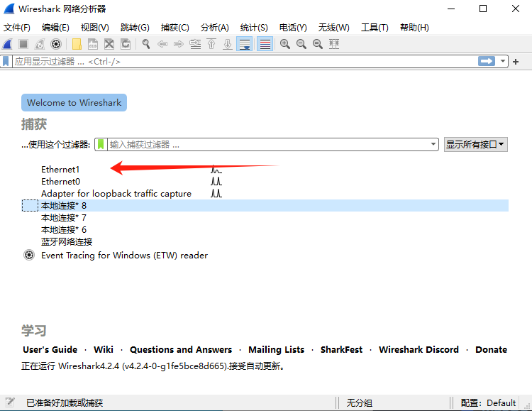The image size is (532, 411).
Task: Open the 无线(W) menu
Action: (333, 28)
